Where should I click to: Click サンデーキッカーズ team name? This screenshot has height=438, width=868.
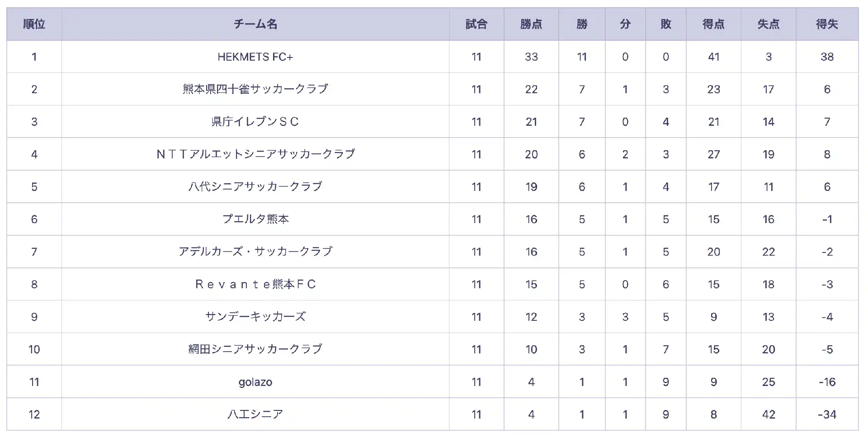coord(255,317)
